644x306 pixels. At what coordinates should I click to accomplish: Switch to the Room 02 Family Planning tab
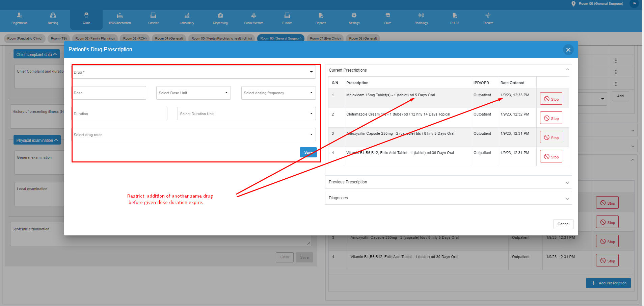pos(95,38)
